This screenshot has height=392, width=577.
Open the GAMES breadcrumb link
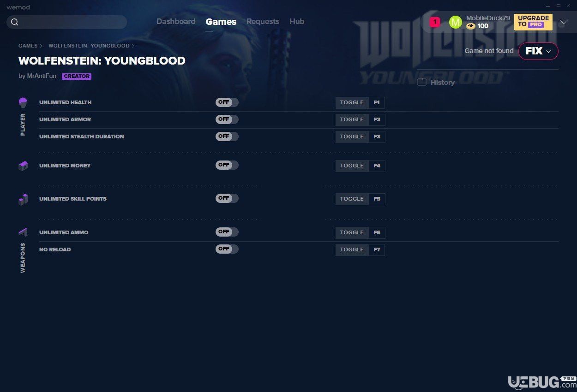click(x=28, y=46)
